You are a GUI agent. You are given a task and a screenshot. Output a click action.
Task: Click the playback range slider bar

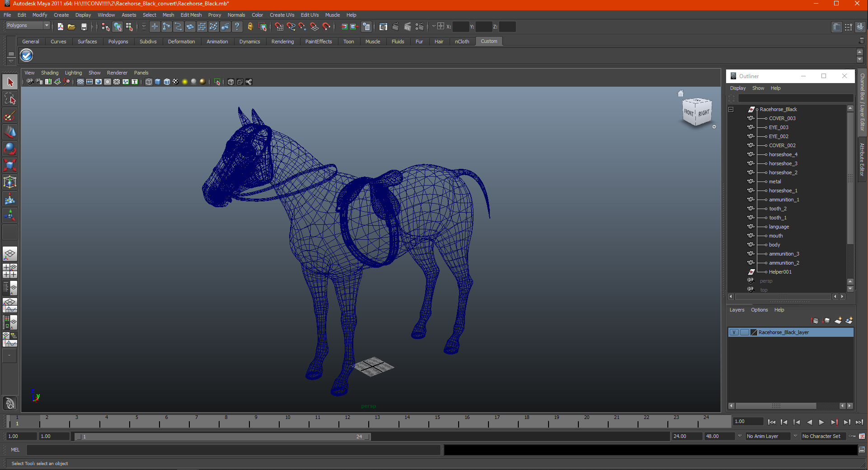coord(223,437)
